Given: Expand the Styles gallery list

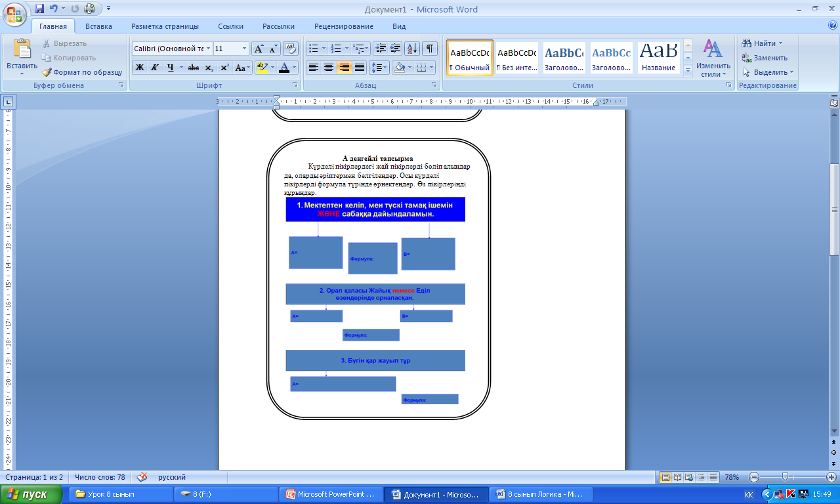Looking at the screenshot, I should point(688,70).
